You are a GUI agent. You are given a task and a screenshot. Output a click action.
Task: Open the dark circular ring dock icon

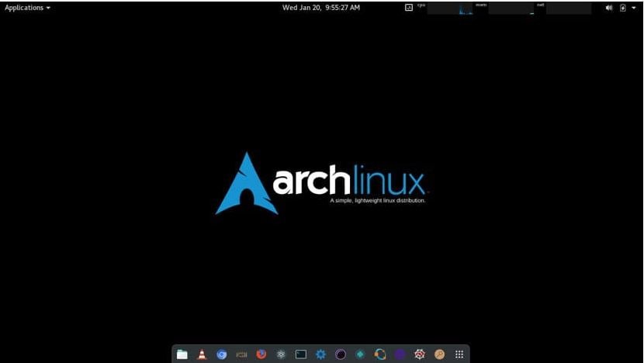coord(341,354)
